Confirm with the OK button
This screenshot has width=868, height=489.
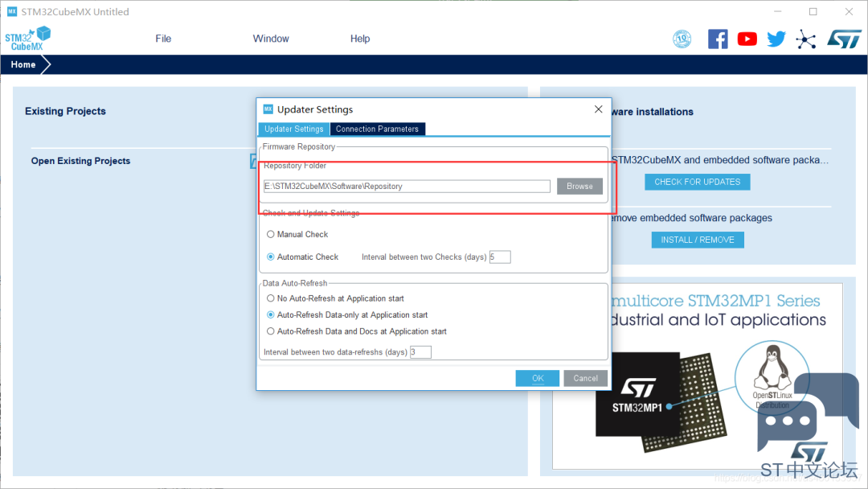(x=538, y=378)
